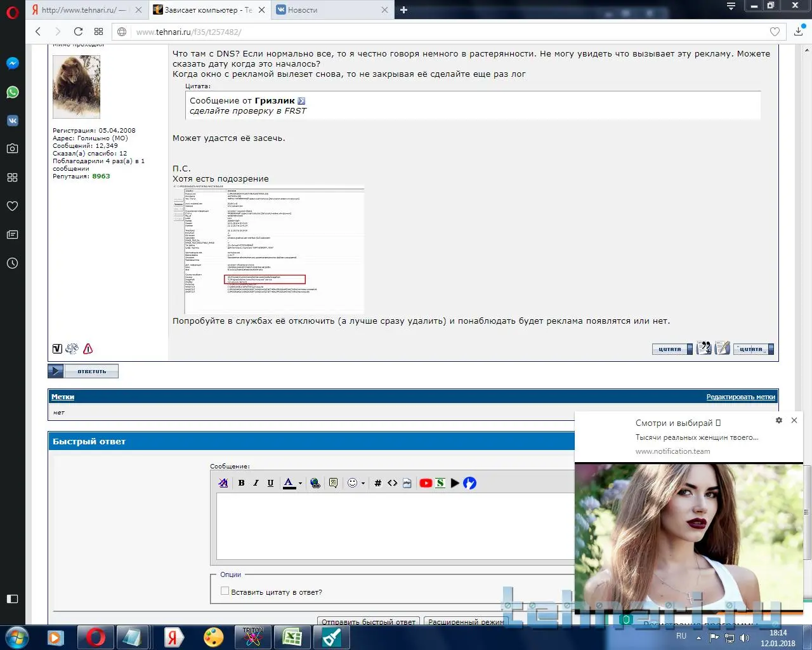Click the green S editor button
812x650 pixels.
coord(440,483)
